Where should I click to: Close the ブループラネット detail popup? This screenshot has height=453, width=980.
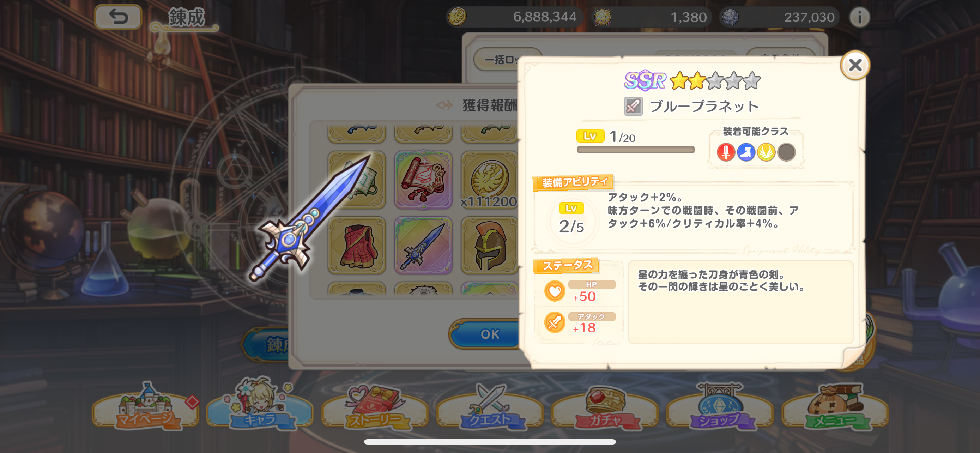tap(855, 65)
